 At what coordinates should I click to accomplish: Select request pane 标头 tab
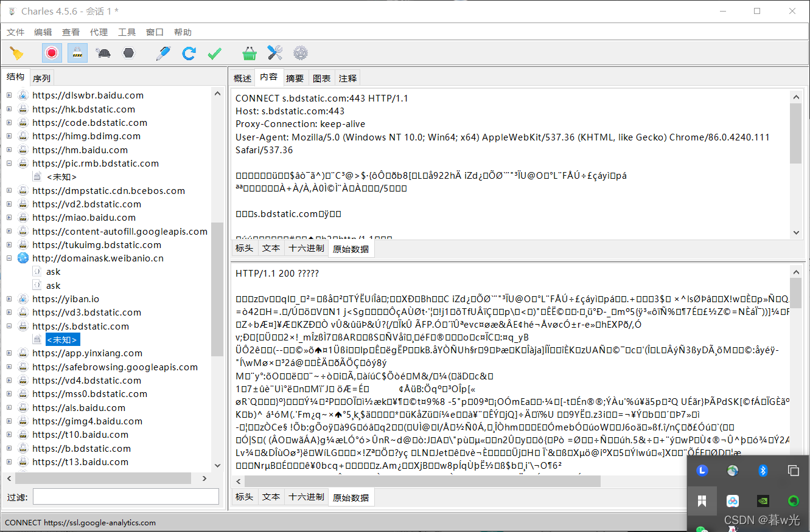tap(244, 248)
